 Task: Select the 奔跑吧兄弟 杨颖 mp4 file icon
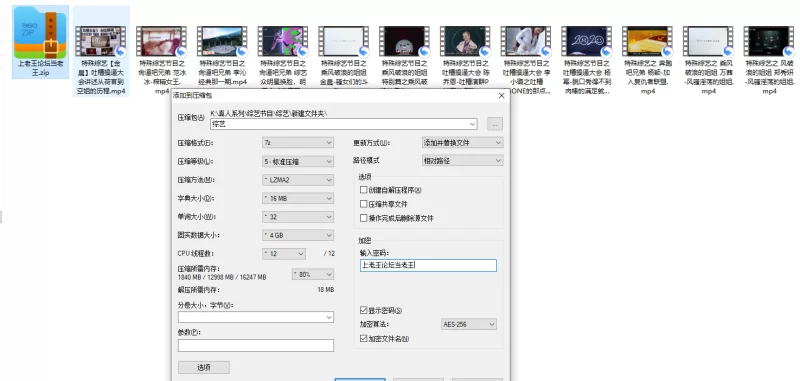click(x=647, y=41)
